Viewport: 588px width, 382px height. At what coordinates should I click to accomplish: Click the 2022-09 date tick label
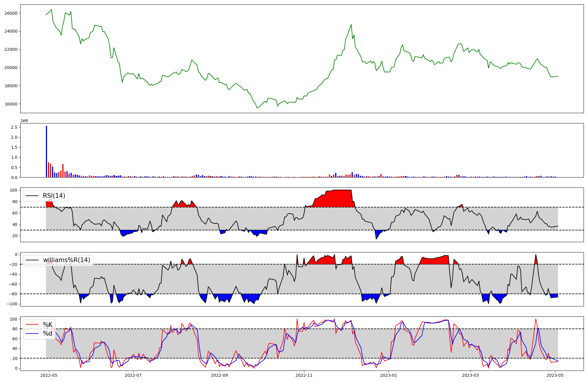[219, 375]
